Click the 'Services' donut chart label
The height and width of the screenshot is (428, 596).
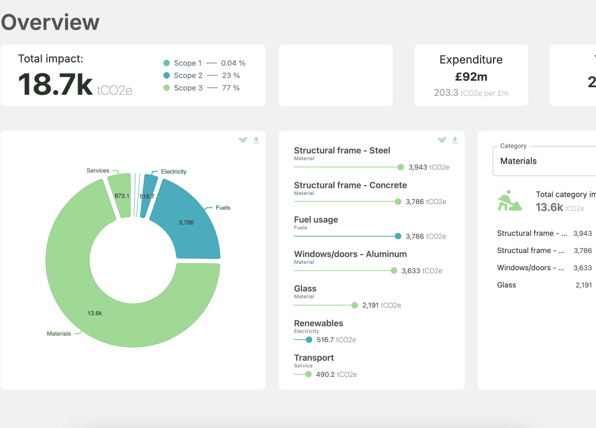(x=98, y=170)
